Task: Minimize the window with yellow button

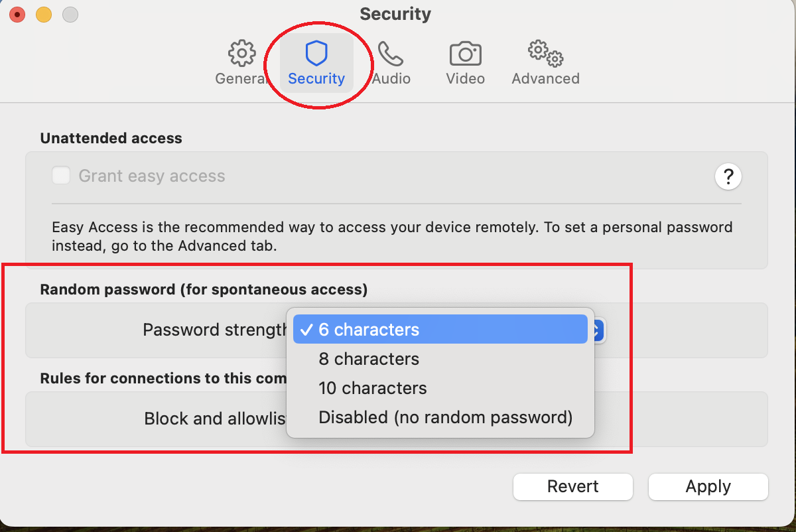Action: coord(43,14)
